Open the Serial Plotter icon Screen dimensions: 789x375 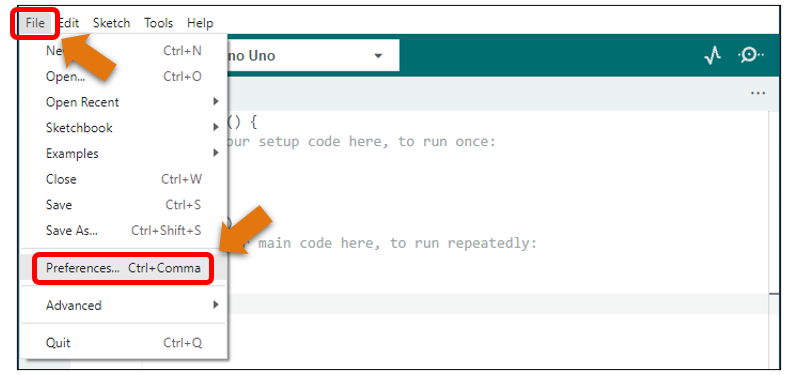pyautogui.click(x=712, y=55)
